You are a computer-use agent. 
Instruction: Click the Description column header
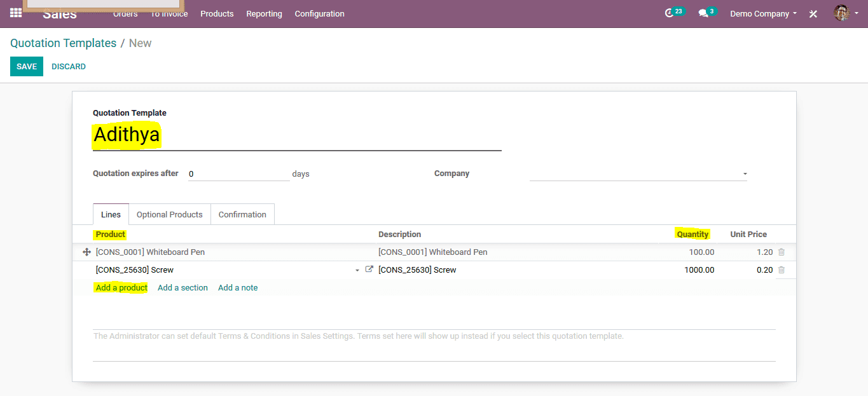click(399, 235)
